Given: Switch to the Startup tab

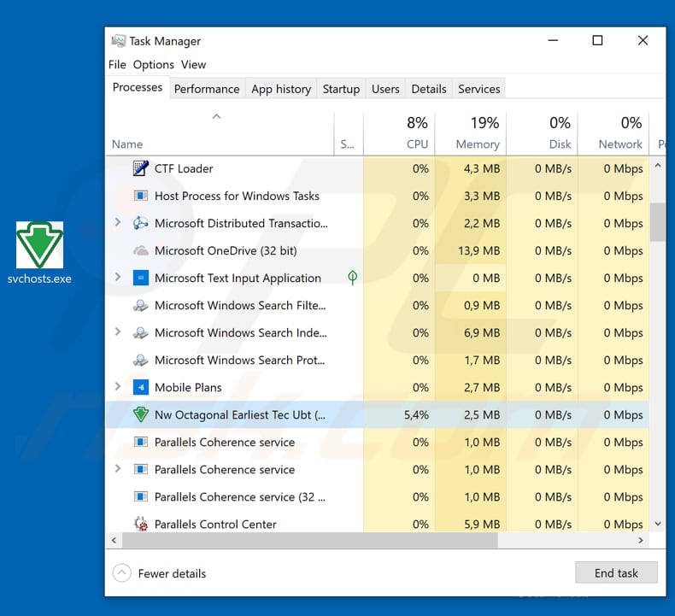Looking at the screenshot, I should (341, 89).
